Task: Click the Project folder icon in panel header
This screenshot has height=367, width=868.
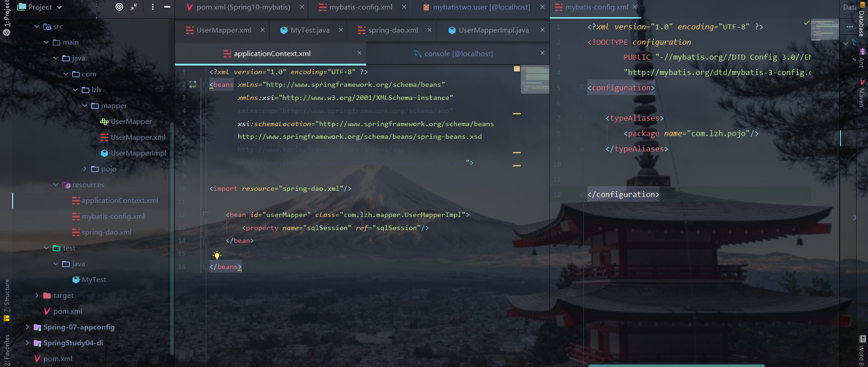Action: pos(21,7)
